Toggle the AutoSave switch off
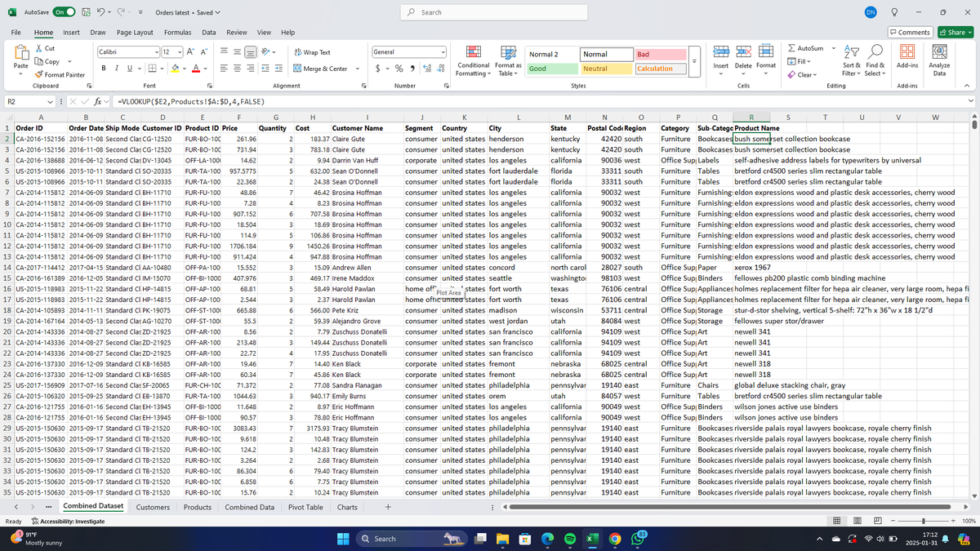The height and width of the screenshot is (551, 980). [x=65, y=12]
